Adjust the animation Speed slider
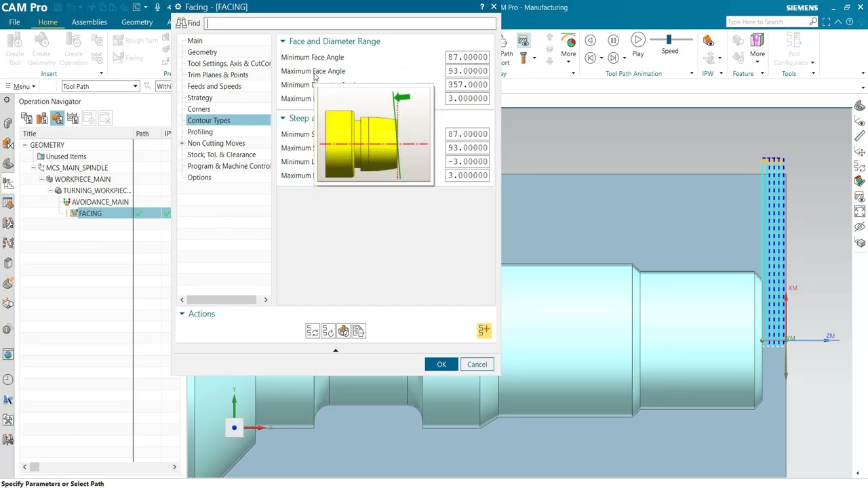The image size is (868, 488). click(669, 40)
